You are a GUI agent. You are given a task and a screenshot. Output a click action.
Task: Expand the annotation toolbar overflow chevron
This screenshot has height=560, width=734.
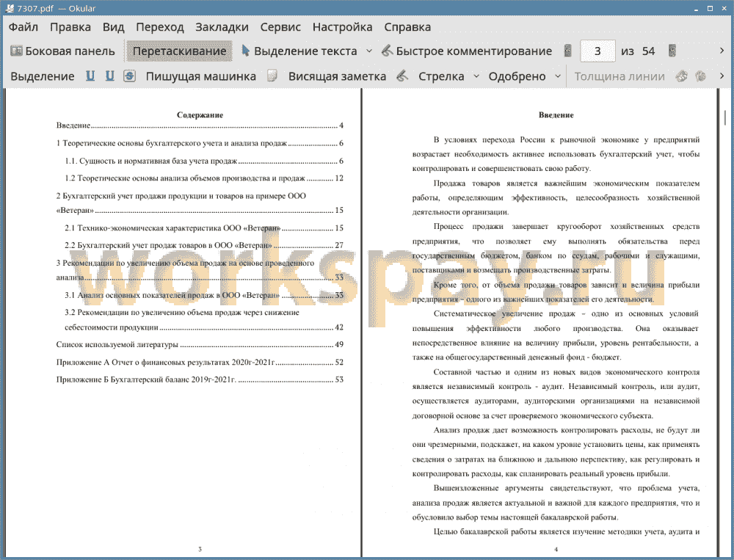[722, 76]
